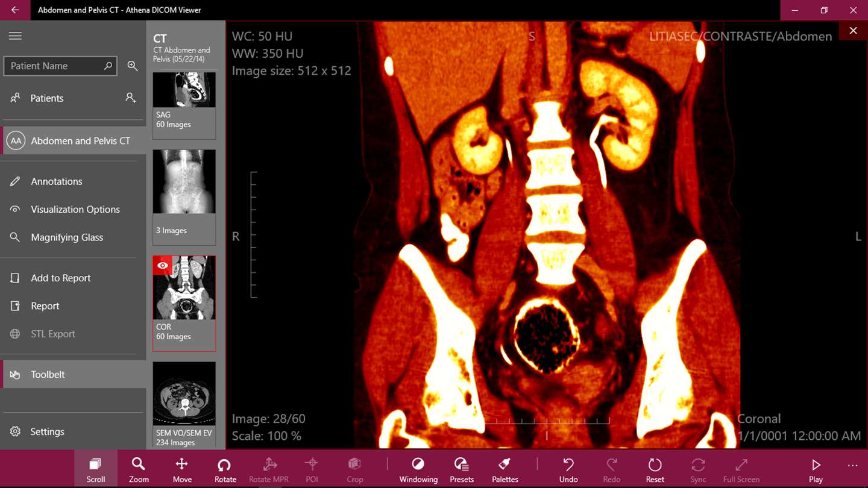Image resolution: width=868 pixels, height=488 pixels.
Task: Toggle the eye icon on COR series
Action: (163, 265)
